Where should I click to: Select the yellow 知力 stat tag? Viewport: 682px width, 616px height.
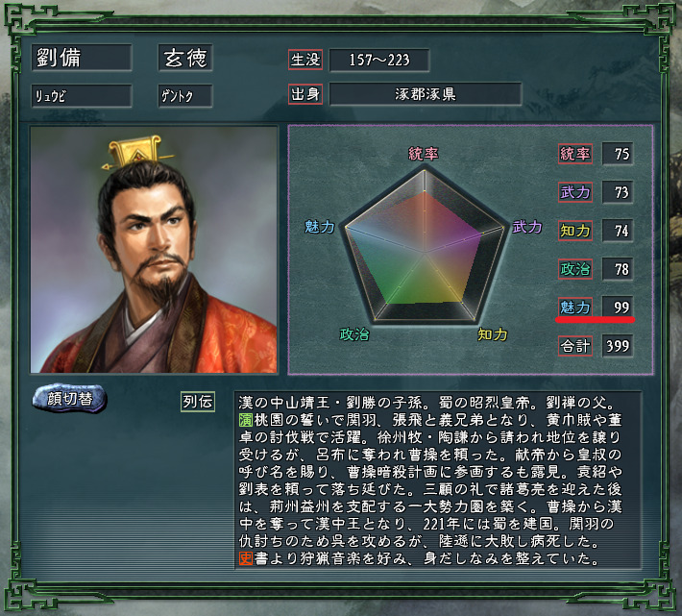[x=575, y=230]
